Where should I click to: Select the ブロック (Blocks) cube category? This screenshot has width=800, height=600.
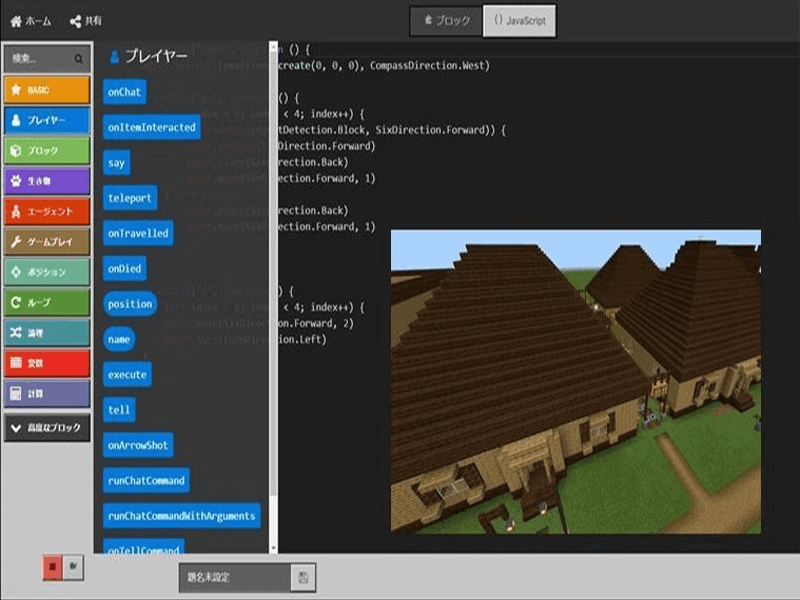pos(46,150)
